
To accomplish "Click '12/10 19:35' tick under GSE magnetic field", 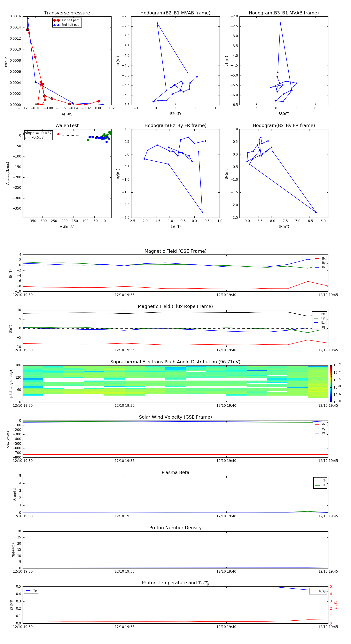I will [124, 295].
